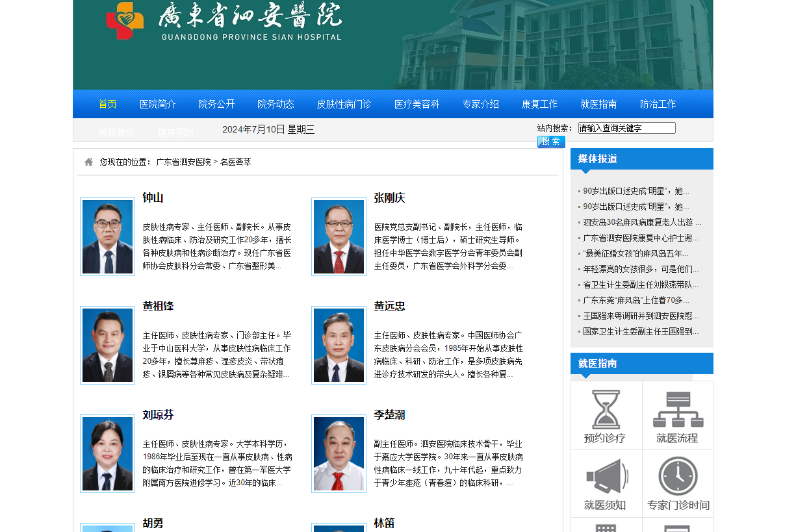809x532 pixels.
Task: Open news 广东东莞"麻风岛"上住着70多
Action: point(636,300)
